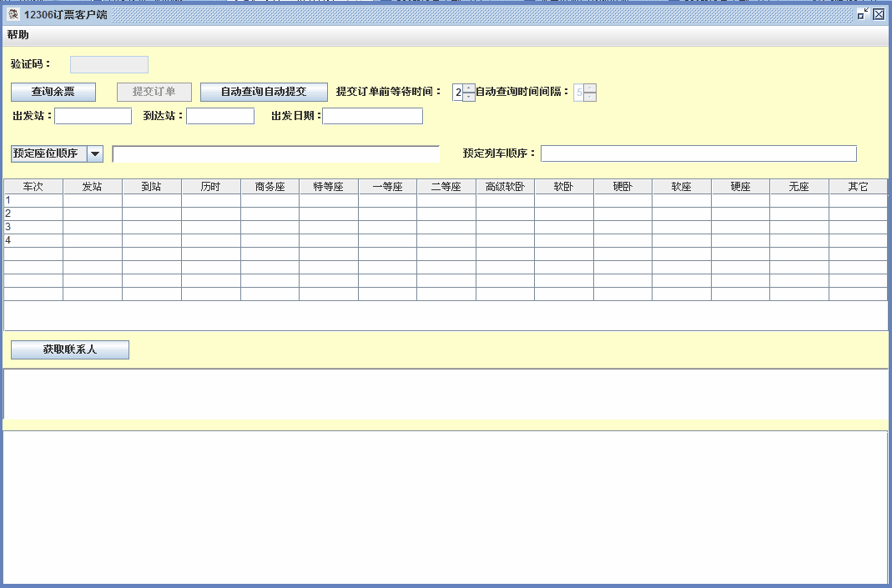Click the 其它 column header
Screen dimensions: 892x588
click(x=859, y=187)
